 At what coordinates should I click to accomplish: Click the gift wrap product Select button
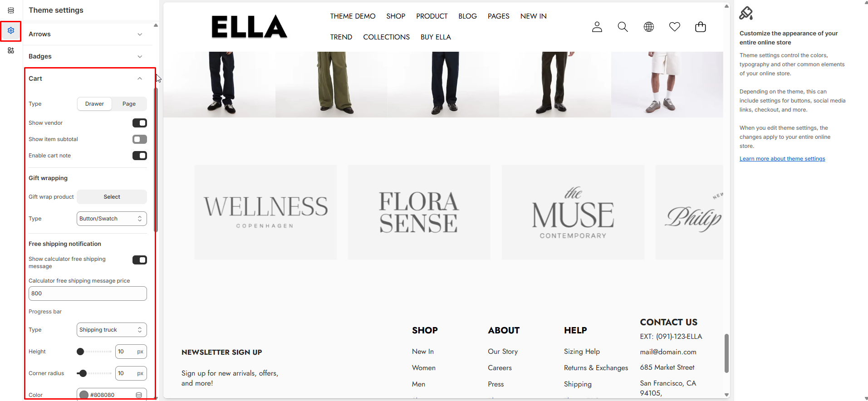112,197
